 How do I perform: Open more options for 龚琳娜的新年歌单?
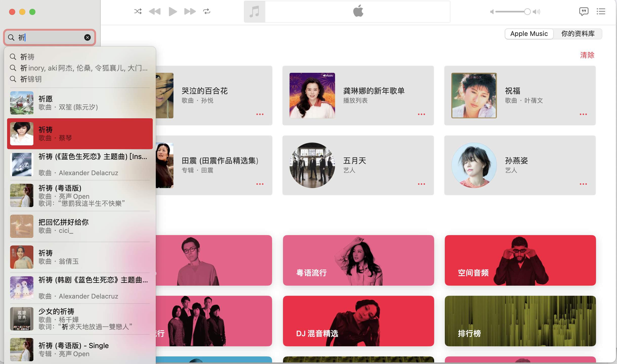point(421,114)
